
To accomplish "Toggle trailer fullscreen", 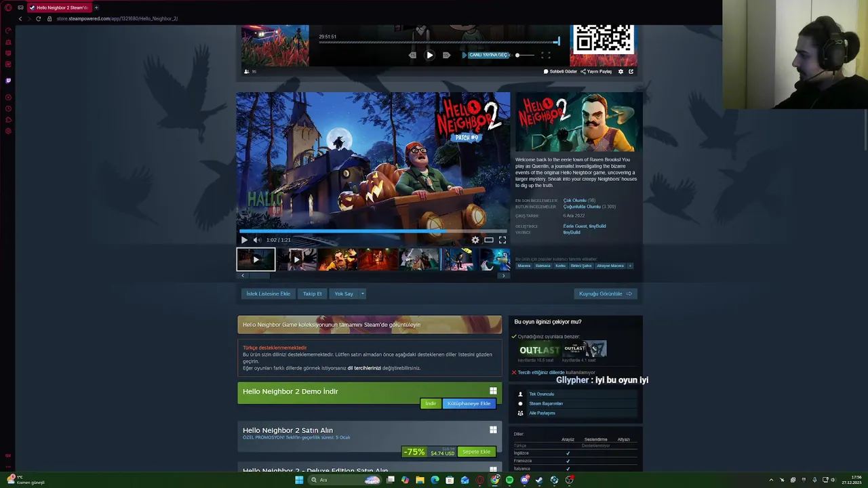I will click(x=502, y=240).
